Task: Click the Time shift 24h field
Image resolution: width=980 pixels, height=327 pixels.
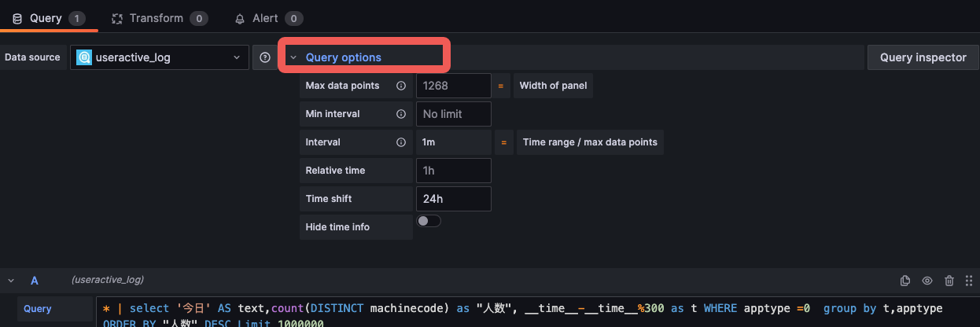Action: coord(454,199)
